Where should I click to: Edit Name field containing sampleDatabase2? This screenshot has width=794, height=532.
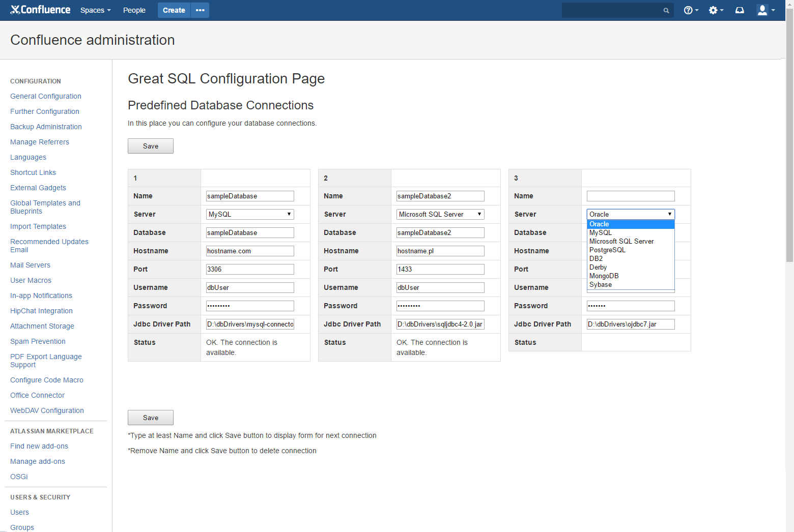pyautogui.click(x=440, y=196)
